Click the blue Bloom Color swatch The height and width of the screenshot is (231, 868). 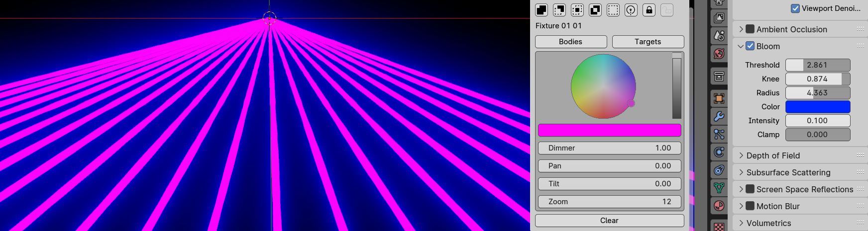[818, 107]
